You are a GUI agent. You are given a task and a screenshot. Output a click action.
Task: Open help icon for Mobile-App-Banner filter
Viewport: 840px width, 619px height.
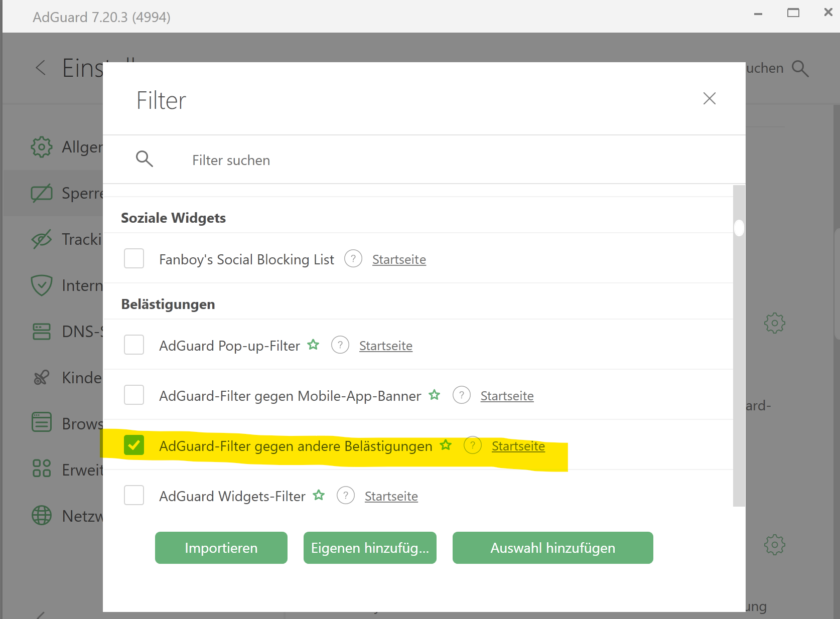click(x=462, y=395)
